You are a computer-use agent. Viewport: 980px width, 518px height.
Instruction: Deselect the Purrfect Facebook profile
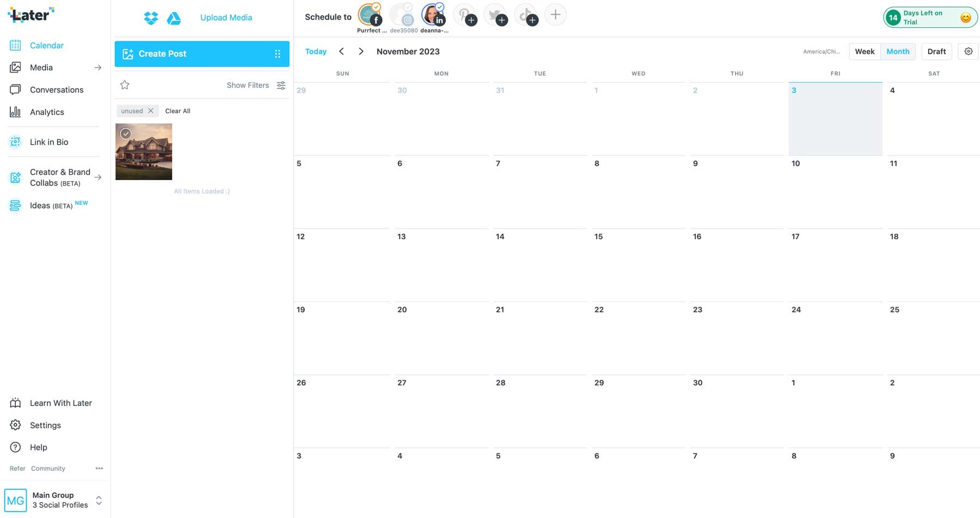pyautogui.click(x=369, y=14)
